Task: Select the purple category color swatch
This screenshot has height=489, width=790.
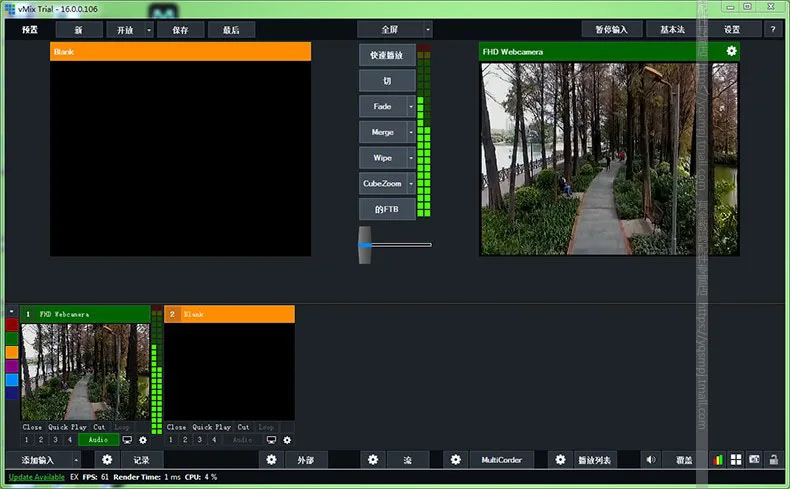Action: pyautogui.click(x=12, y=366)
